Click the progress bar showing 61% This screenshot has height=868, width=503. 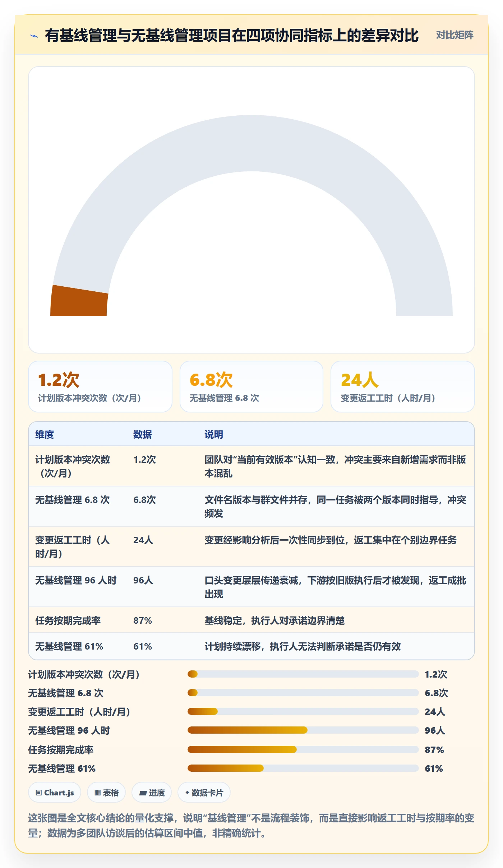pos(303,768)
